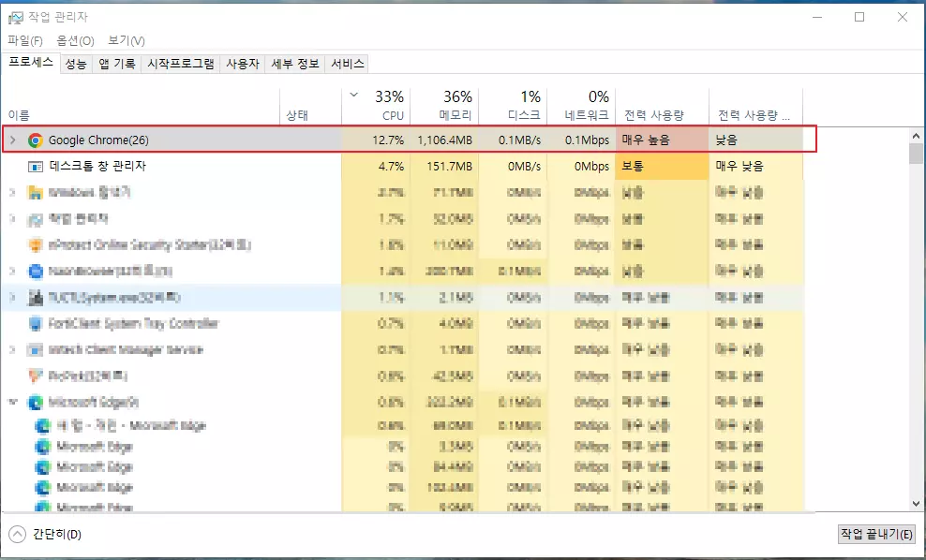Click the sort arrow above CPU column
This screenshot has height=560, width=926.
click(353, 95)
